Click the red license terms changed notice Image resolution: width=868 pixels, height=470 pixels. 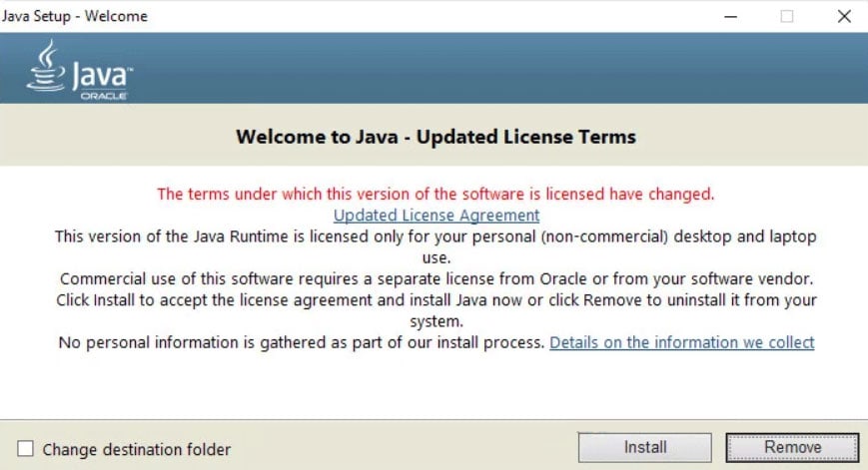pos(435,194)
